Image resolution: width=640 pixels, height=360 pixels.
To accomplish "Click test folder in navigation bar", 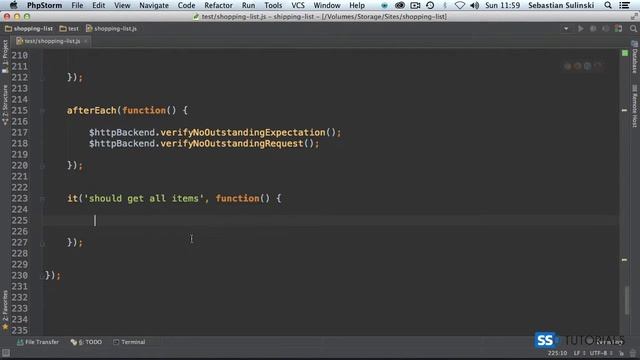I will click(x=69, y=29).
